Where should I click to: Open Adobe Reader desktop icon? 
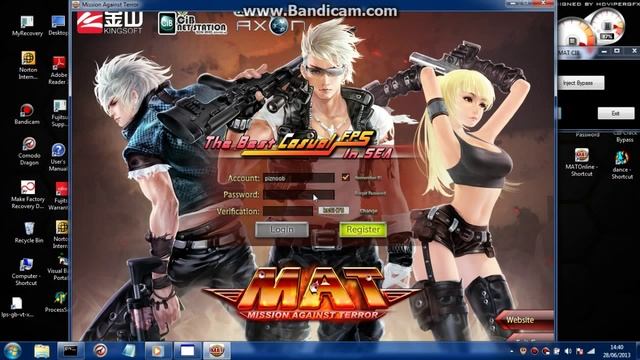(59, 70)
